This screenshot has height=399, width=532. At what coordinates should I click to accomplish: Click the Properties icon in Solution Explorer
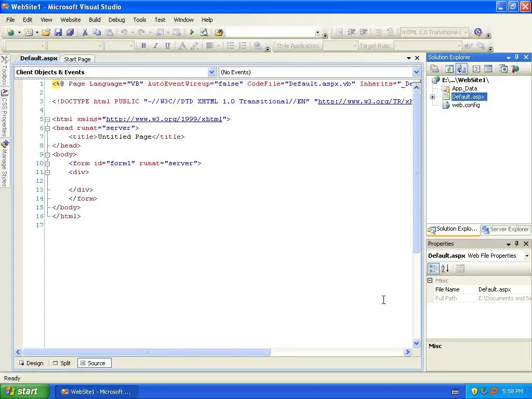[x=434, y=69]
